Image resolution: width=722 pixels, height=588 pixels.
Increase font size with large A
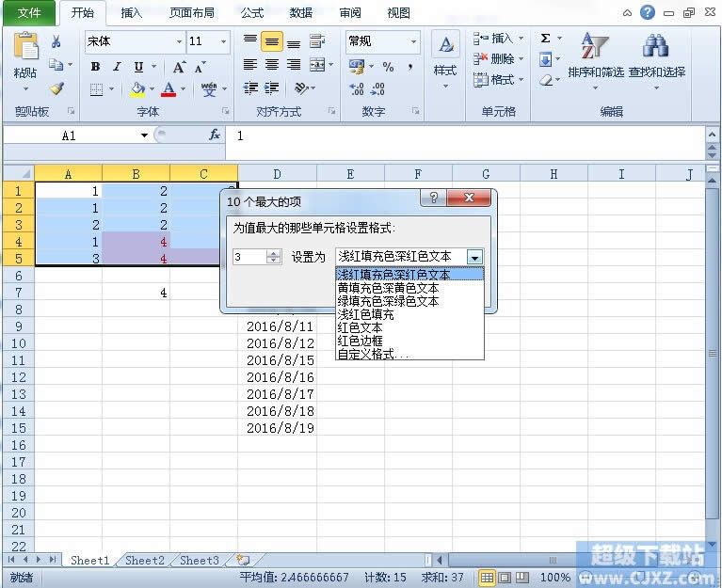click(179, 67)
